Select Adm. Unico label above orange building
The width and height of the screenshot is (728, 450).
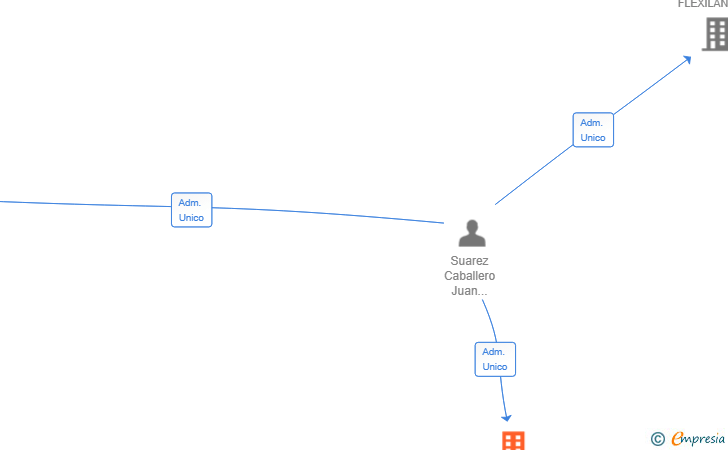[495, 359]
